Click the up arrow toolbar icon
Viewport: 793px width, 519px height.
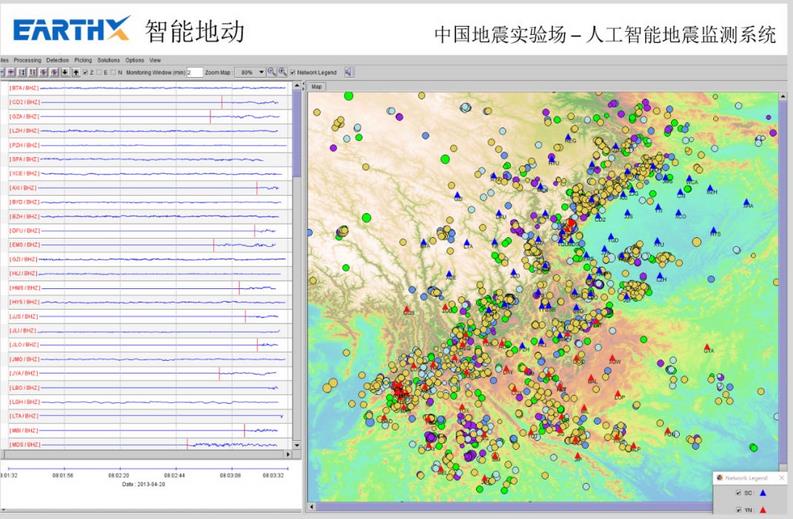(75, 72)
